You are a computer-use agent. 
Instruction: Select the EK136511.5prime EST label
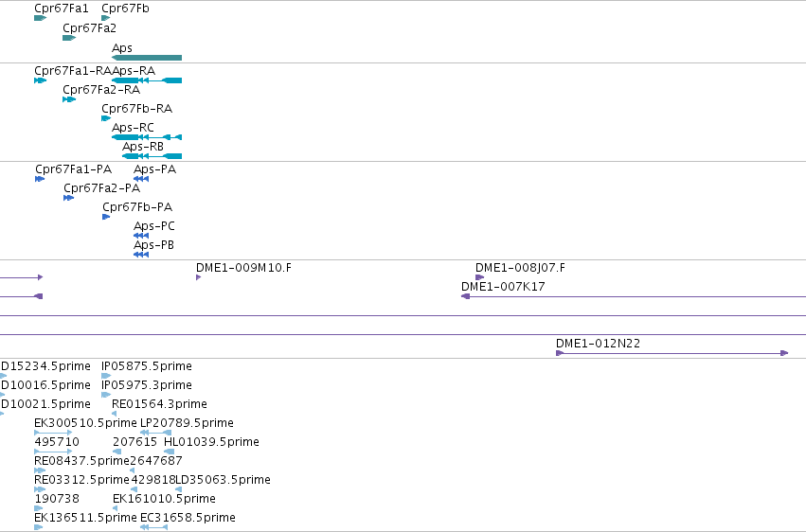pyautogui.click(x=85, y=518)
